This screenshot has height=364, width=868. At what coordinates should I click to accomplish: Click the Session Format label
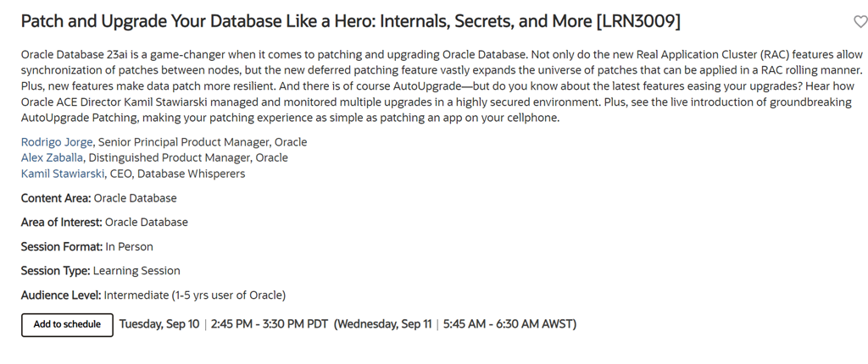point(61,246)
